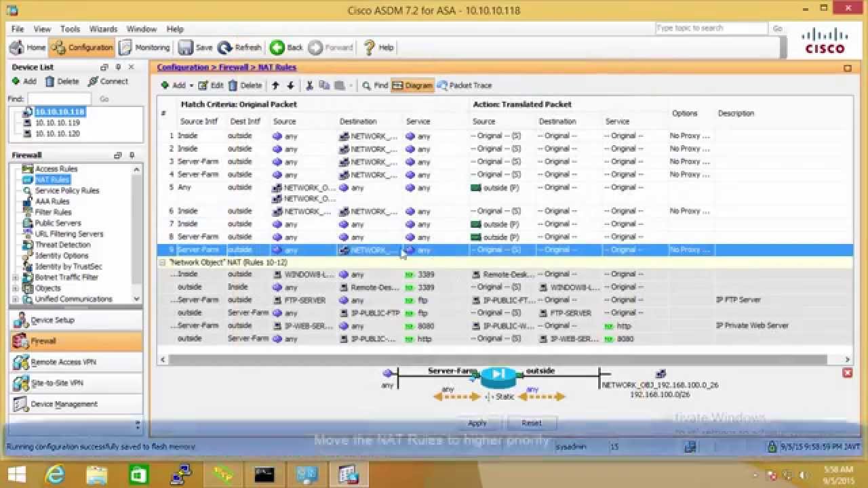Open Internet Explorer from taskbar
Image resolution: width=868 pixels, height=488 pixels.
tap(54, 474)
